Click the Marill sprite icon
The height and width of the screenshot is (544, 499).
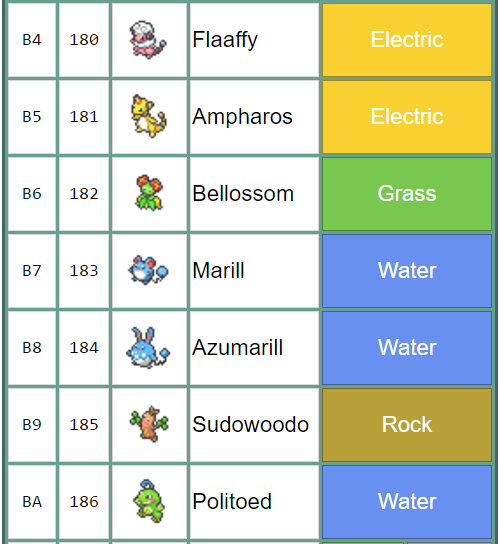148,270
